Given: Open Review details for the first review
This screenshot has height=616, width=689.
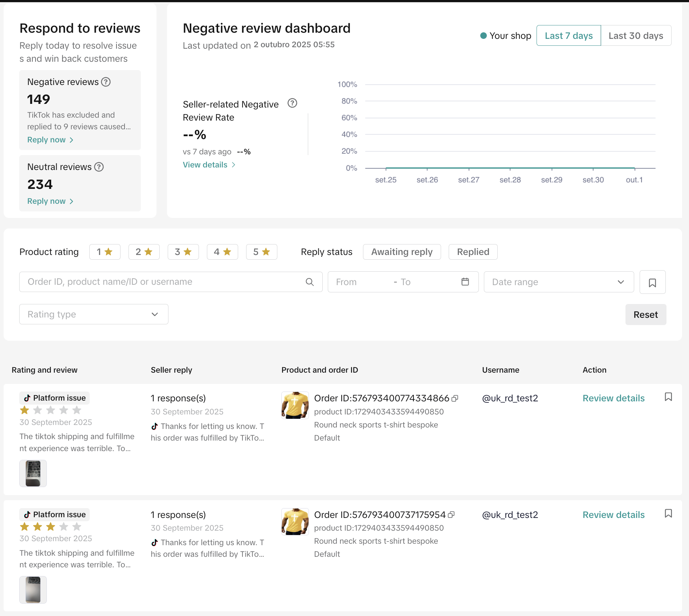Looking at the screenshot, I should tap(613, 398).
